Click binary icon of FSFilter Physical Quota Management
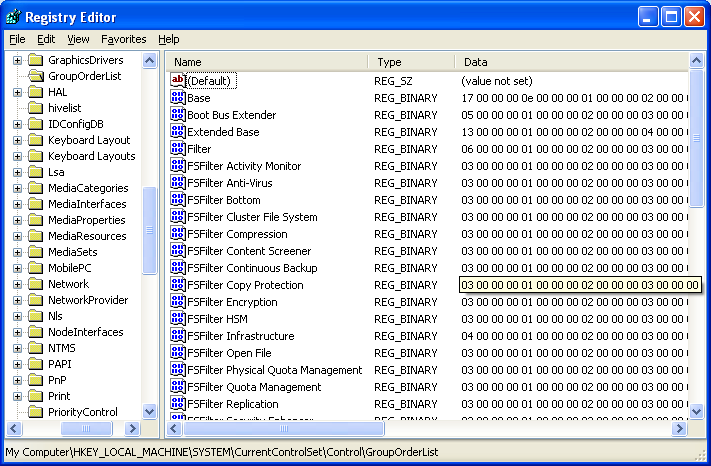 tap(177, 369)
